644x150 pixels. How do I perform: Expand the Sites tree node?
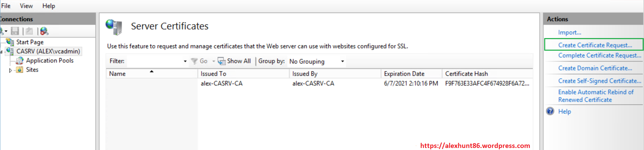coord(11,70)
